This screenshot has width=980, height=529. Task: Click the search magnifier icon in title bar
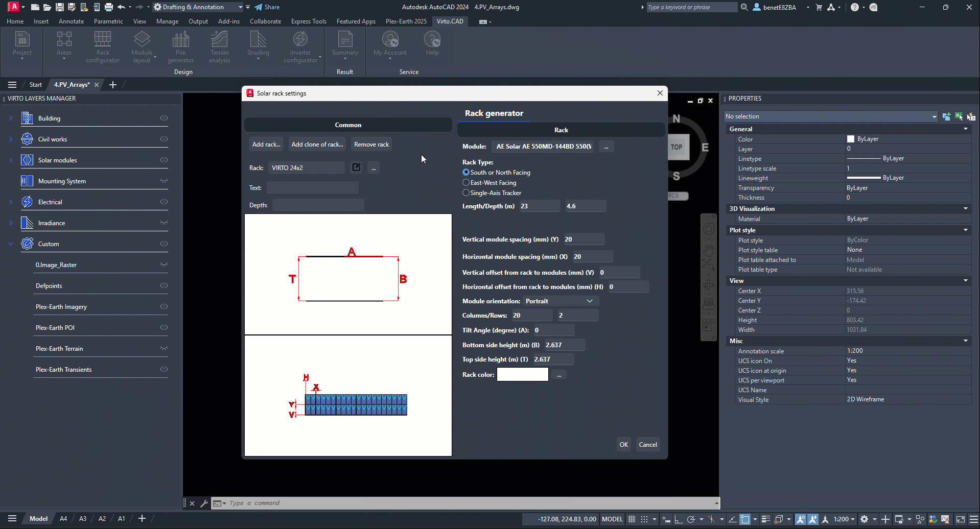pos(744,7)
